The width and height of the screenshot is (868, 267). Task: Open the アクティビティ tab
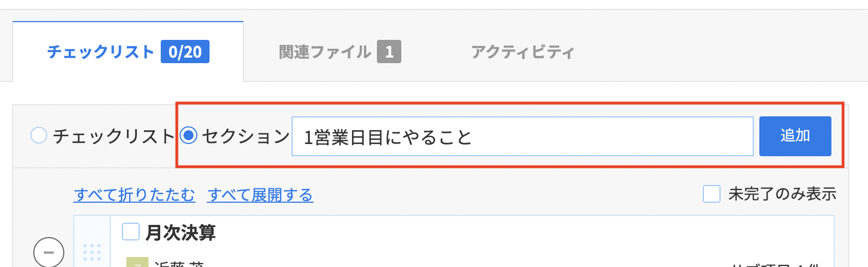tap(523, 52)
